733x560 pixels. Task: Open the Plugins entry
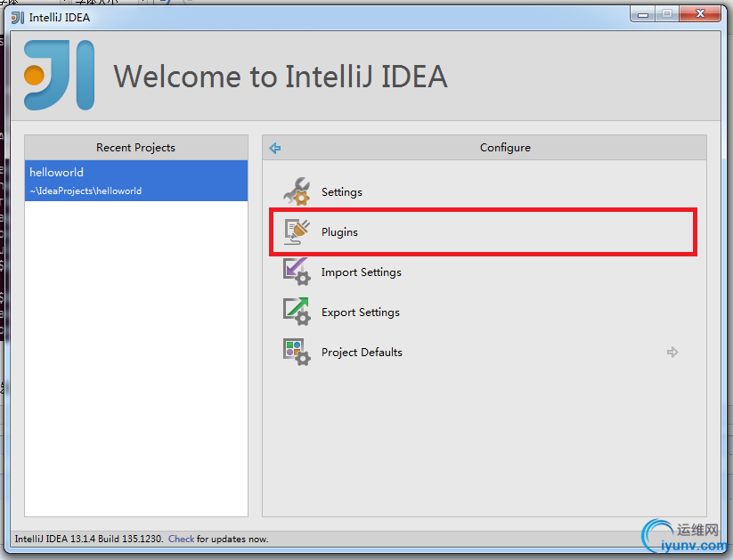[x=339, y=231]
